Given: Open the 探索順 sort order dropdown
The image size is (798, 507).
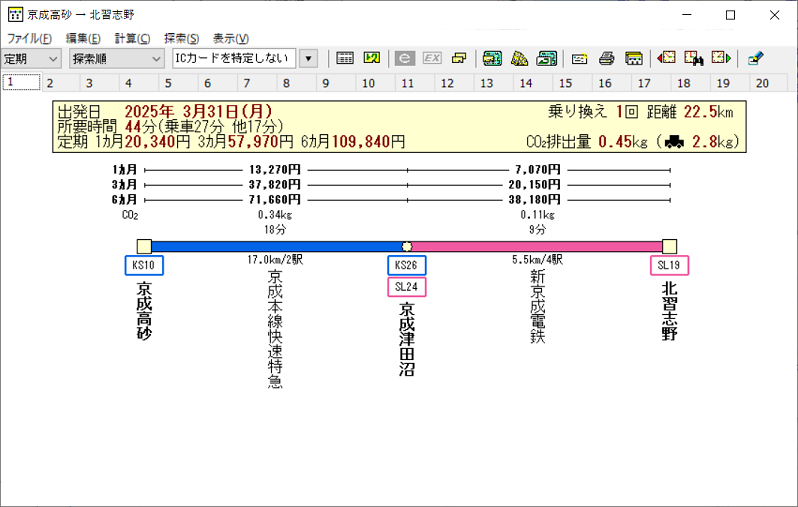Looking at the screenshot, I should tap(117, 59).
